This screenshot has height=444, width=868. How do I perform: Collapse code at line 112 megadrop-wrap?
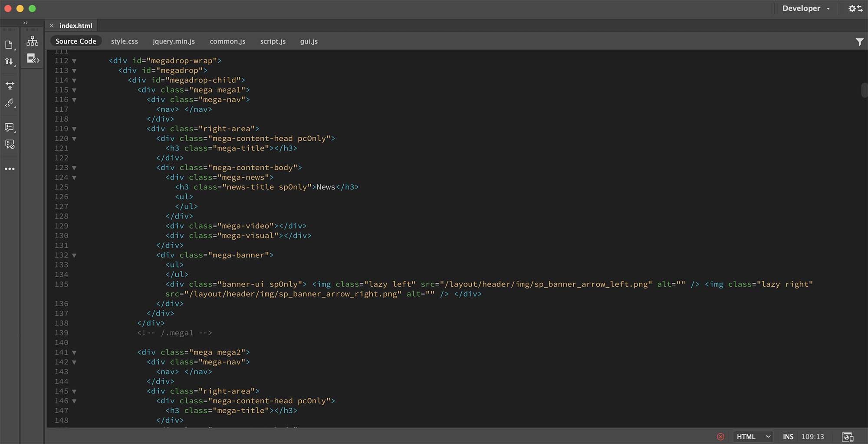[74, 61]
